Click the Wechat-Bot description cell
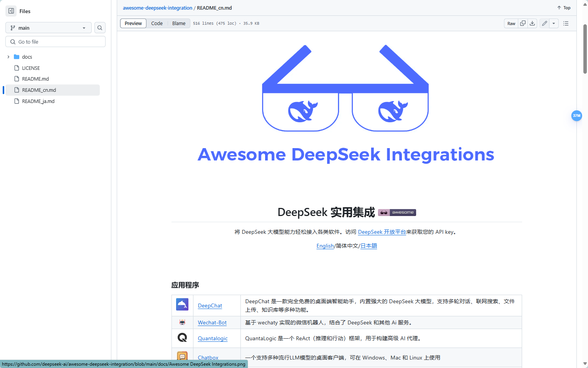The width and height of the screenshot is (588, 368). click(x=381, y=322)
